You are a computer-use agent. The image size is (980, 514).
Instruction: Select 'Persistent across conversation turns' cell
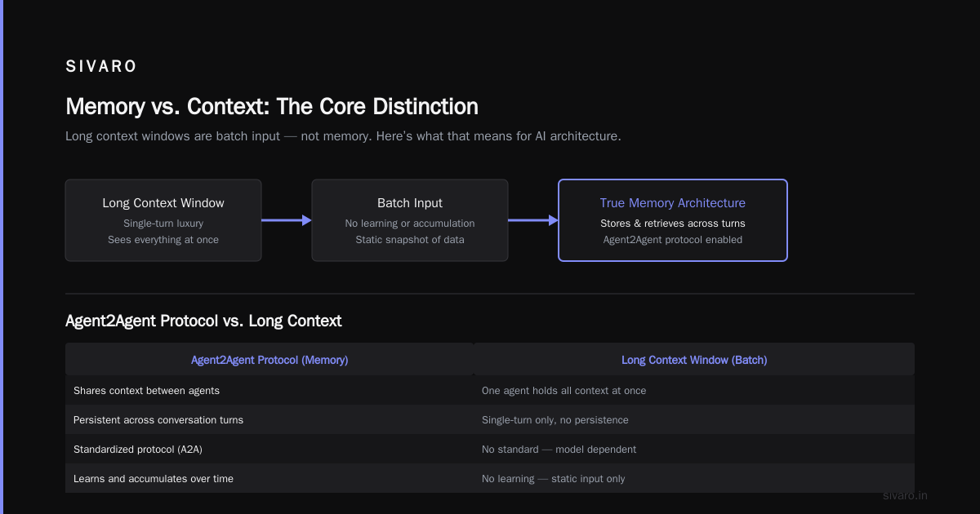tap(269, 419)
